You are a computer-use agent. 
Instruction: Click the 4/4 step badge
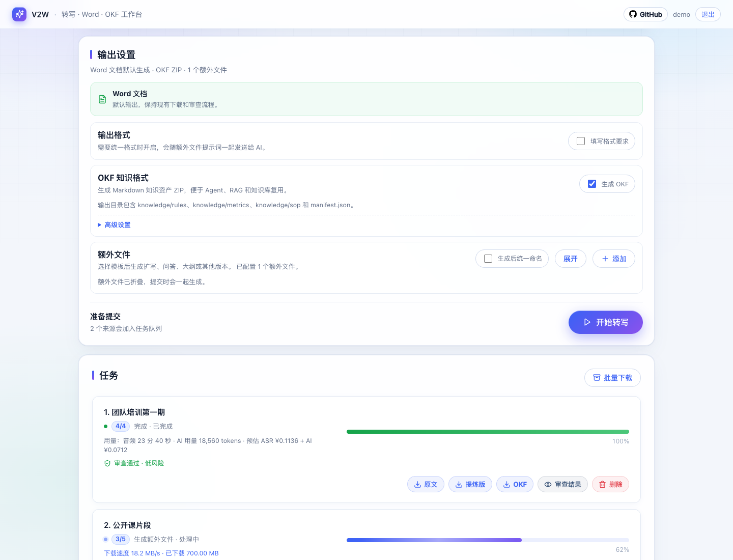[x=121, y=426]
